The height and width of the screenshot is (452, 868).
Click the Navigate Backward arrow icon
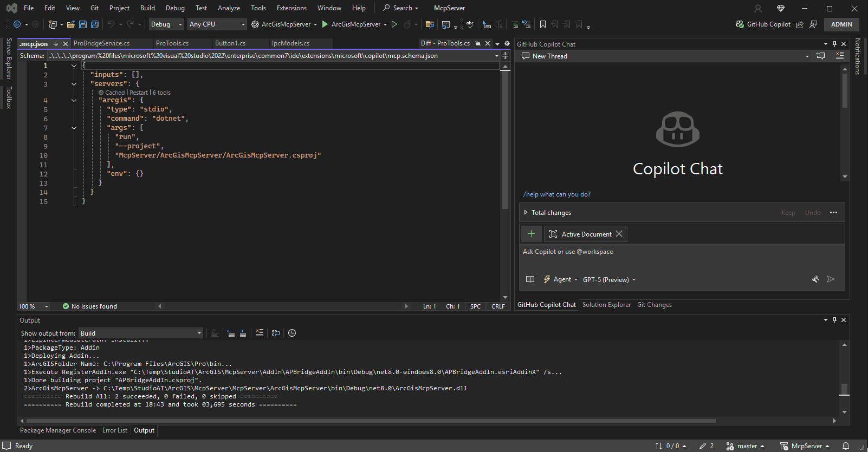click(17, 24)
